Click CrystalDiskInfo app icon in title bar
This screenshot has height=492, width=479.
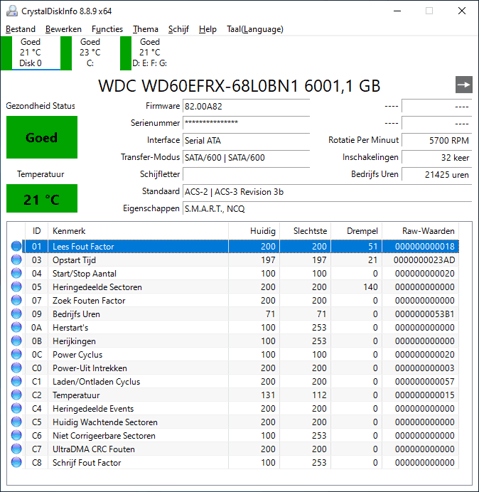click(x=12, y=11)
